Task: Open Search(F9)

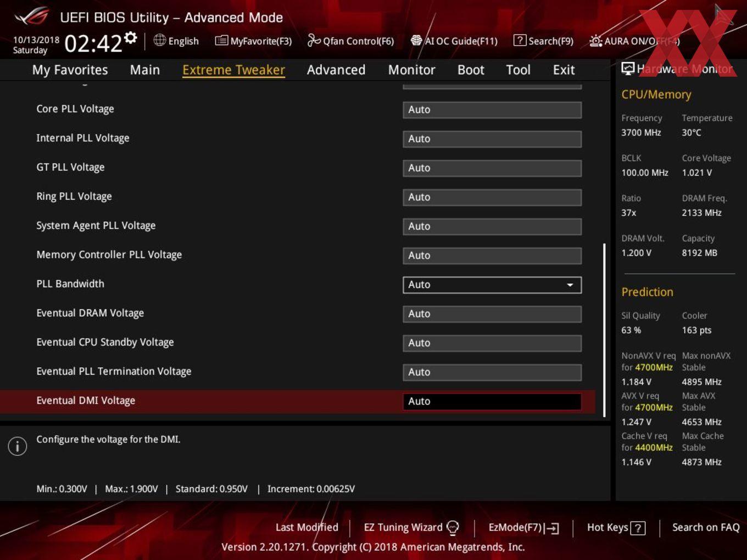Action: point(544,41)
